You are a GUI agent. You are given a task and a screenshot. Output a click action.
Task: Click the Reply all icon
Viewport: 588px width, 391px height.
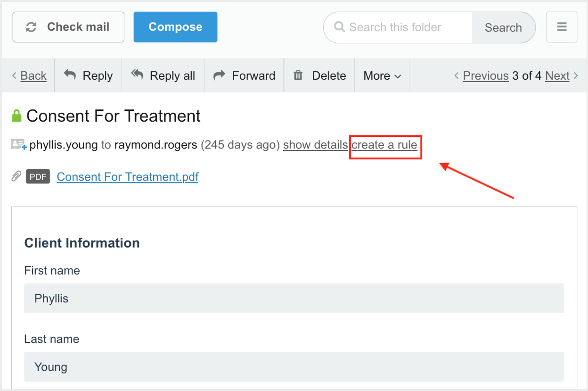pos(137,74)
